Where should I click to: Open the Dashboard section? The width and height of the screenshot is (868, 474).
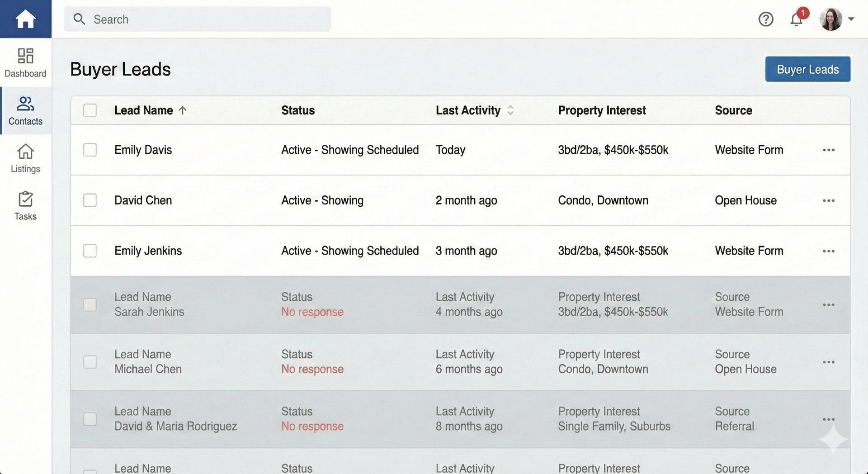tap(25, 62)
